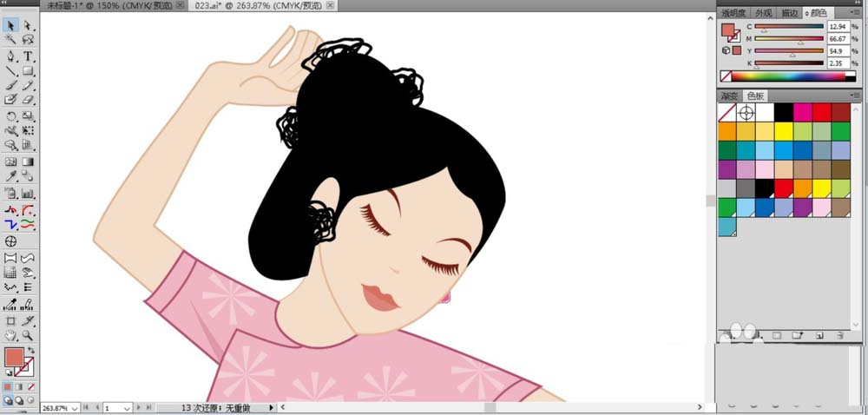Select the Magic Wand tool

[x=10, y=39]
